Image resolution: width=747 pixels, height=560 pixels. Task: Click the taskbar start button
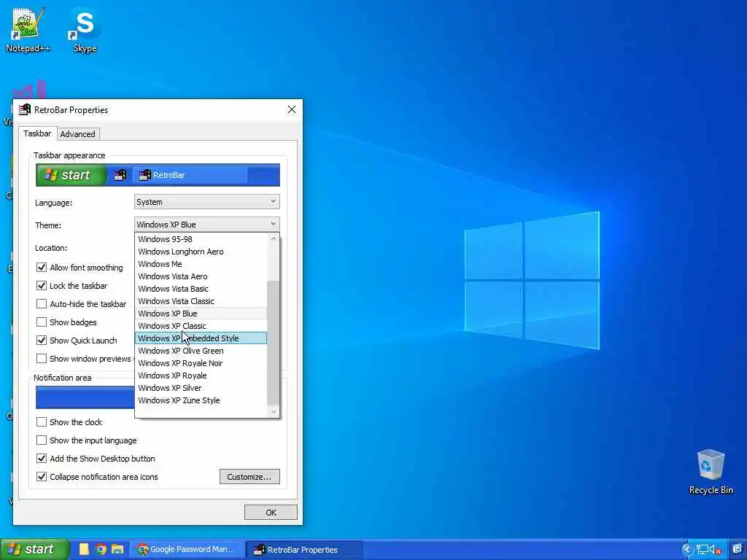click(x=34, y=550)
